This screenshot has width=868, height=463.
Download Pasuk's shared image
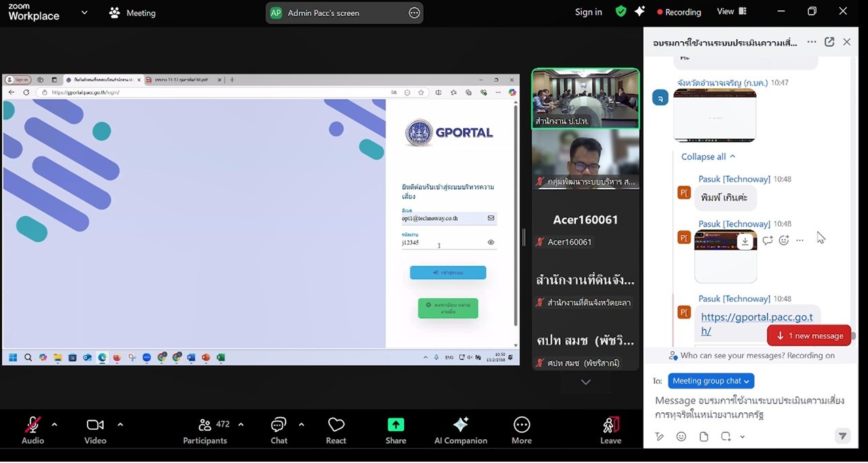(745, 241)
